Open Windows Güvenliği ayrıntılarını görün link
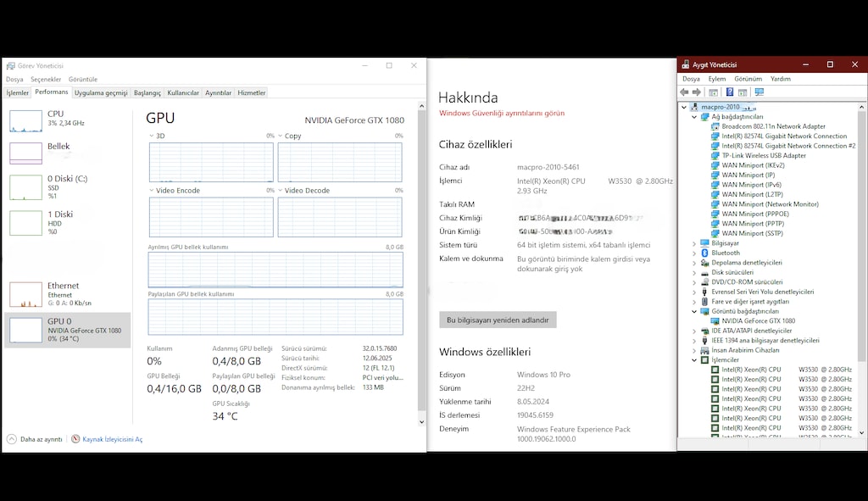Screen dimensions: 868x501 click(x=502, y=113)
